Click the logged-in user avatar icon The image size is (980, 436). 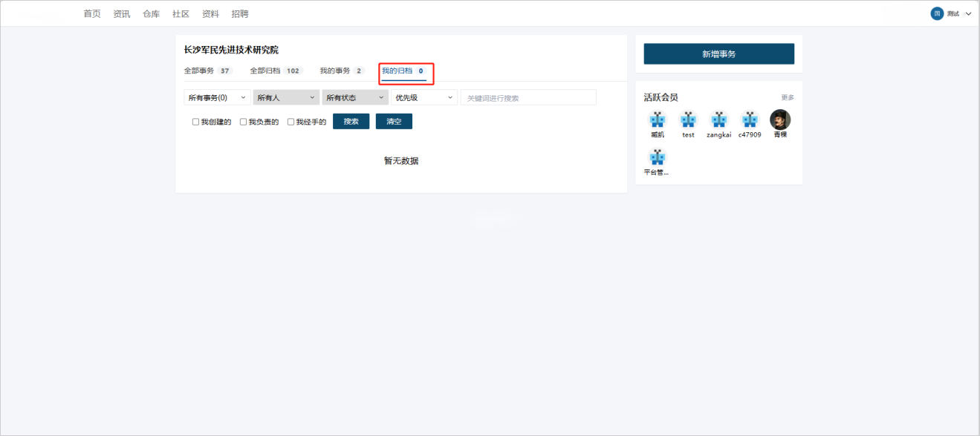coord(937,13)
